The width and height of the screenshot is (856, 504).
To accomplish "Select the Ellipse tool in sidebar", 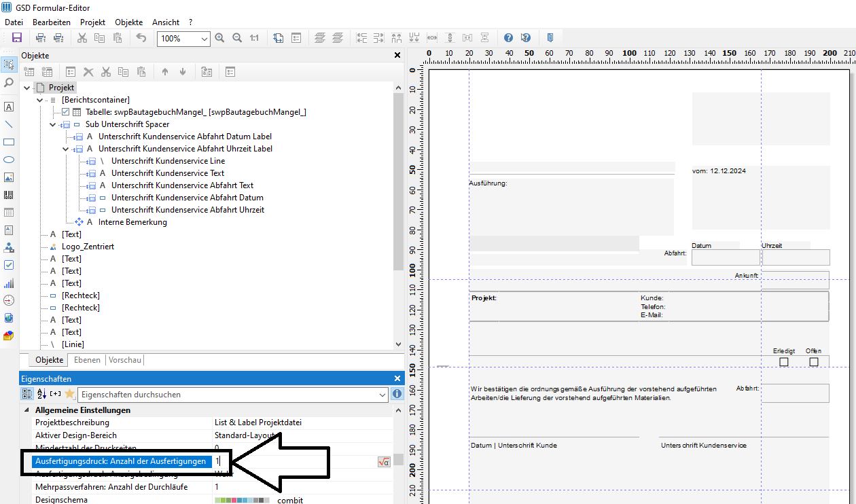I will (x=9, y=160).
